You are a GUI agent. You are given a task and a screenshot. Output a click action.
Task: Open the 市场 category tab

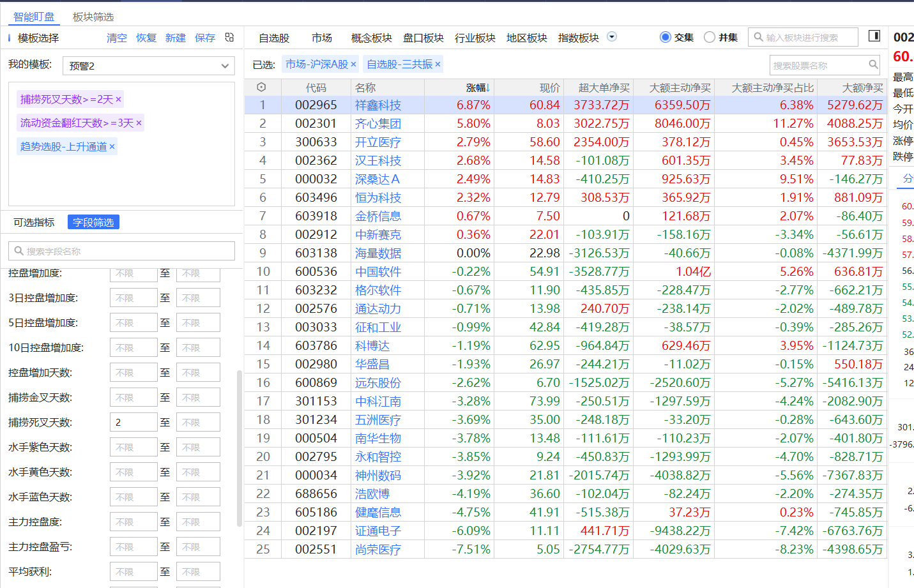point(322,38)
